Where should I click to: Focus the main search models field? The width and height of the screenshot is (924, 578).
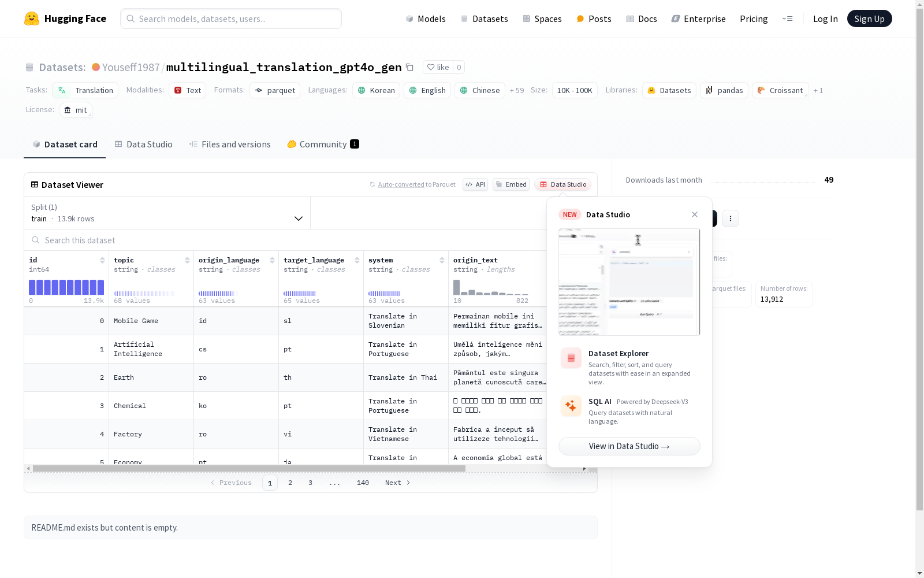point(231,18)
